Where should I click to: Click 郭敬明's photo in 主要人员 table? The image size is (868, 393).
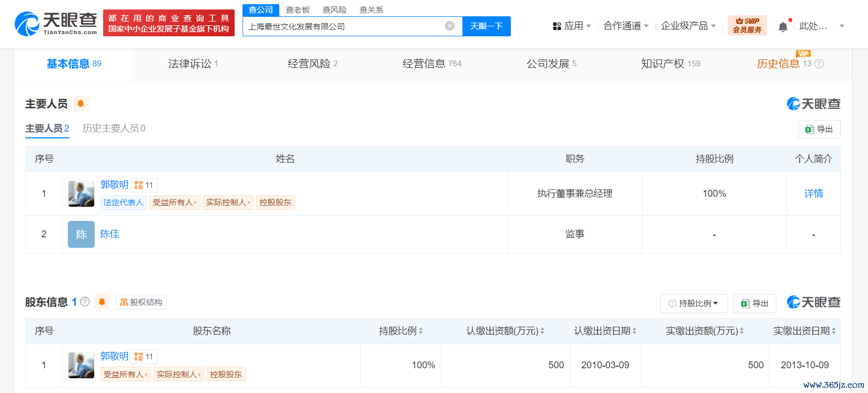tap(81, 194)
